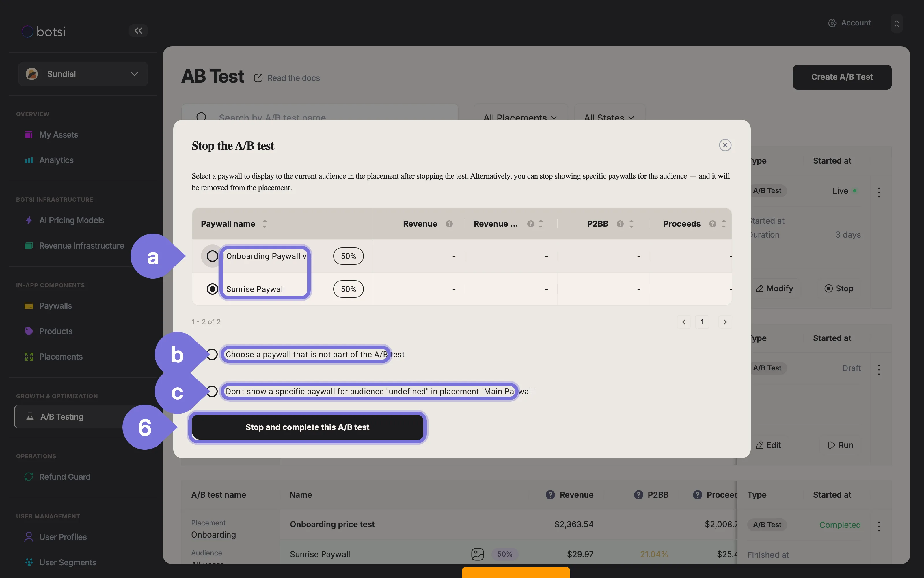This screenshot has width=924, height=578.
Task: Click Stop and complete this A/B test
Action: (x=307, y=427)
